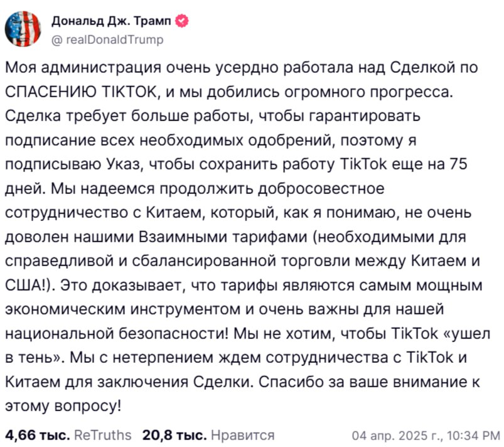The height and width of the screenshot is (447, 504).
Task: Click the ReTruths label
Action: point(102,435)
